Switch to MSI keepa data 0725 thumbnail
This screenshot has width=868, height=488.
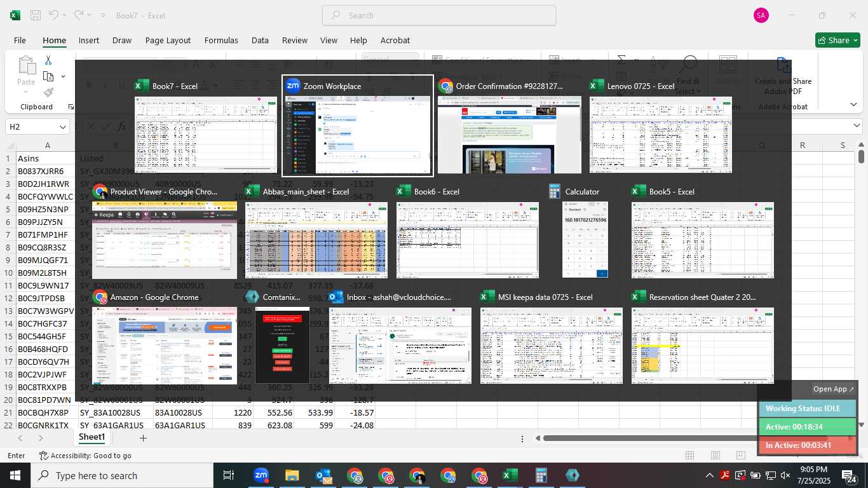(552, 346)
